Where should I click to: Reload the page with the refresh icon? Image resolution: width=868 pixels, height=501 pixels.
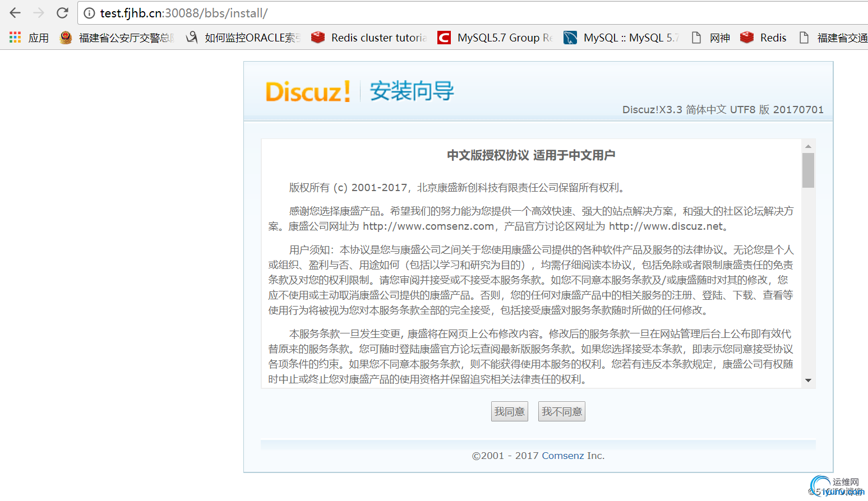[x=62, y=13]
